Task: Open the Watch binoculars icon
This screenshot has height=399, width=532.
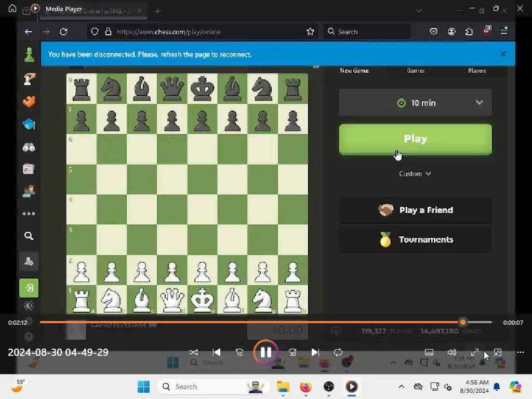Action: (x=29, y=147)
